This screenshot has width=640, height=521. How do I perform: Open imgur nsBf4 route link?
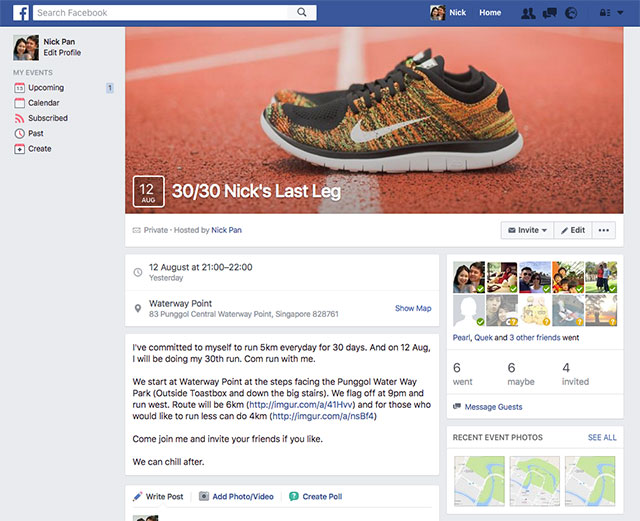coord(323,416)
